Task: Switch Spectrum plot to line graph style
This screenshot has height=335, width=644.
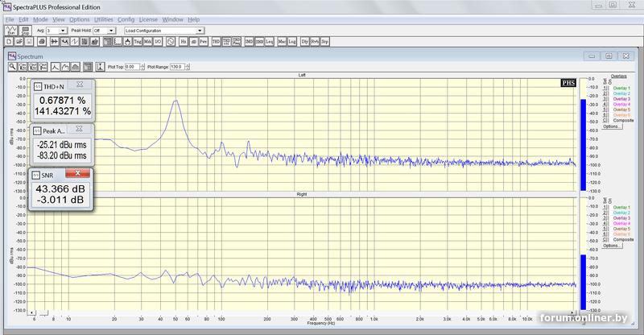Action: click(56, 67)
